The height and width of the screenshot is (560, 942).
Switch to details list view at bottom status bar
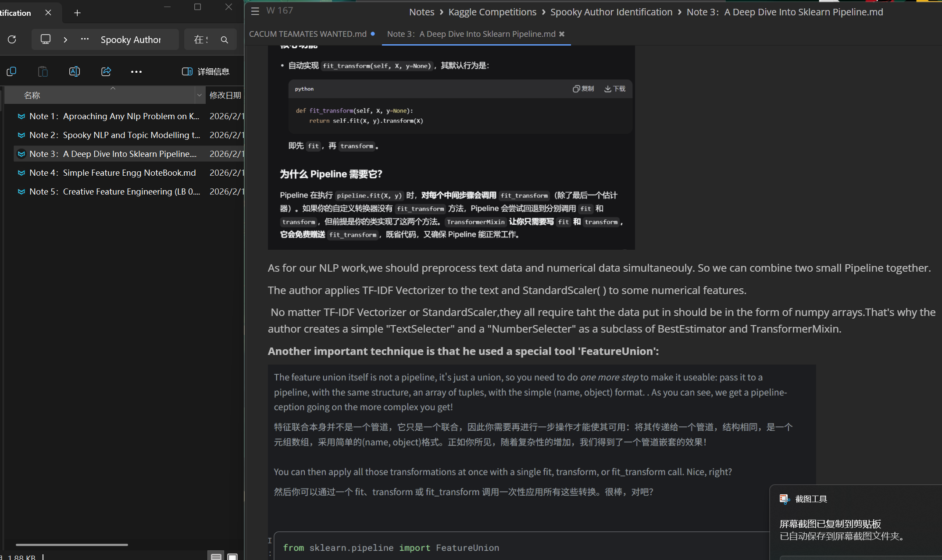pos(216,556)
